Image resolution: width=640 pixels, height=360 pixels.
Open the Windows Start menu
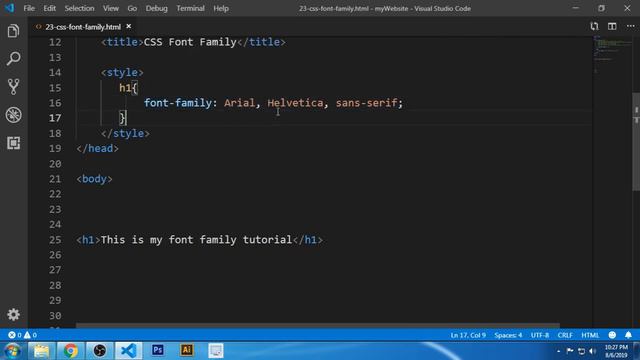(12, 351)
